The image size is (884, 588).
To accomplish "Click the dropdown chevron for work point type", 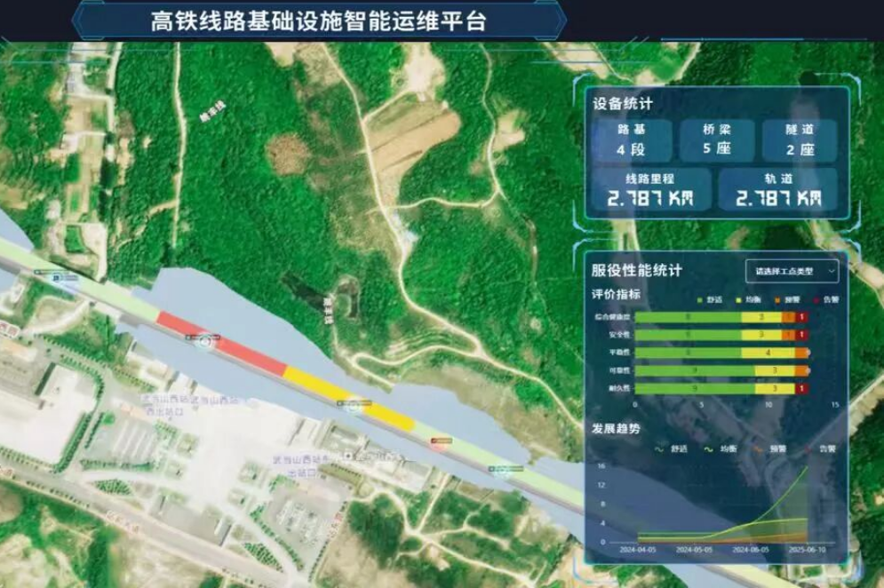I will [831, 270].
